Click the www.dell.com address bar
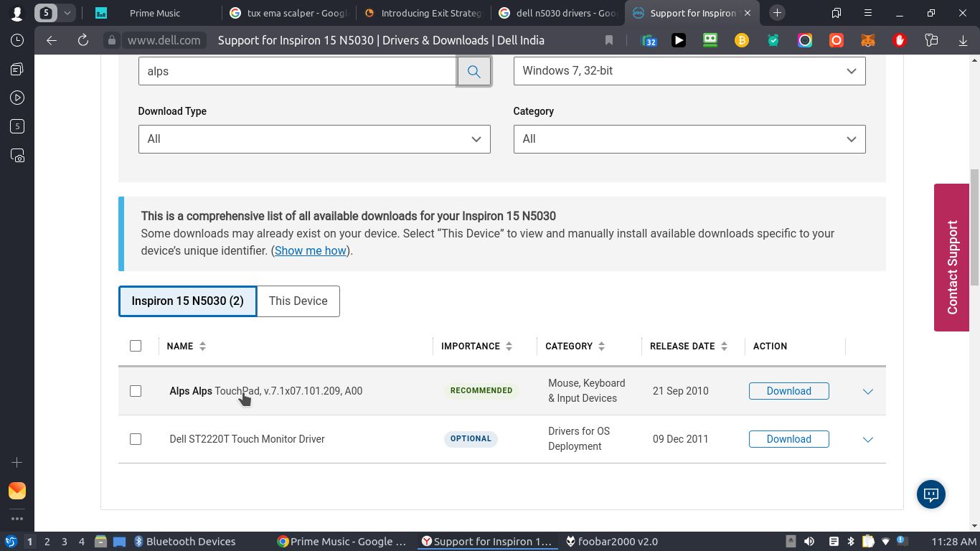This screenshot has width=980, height=551. [164, 40]
